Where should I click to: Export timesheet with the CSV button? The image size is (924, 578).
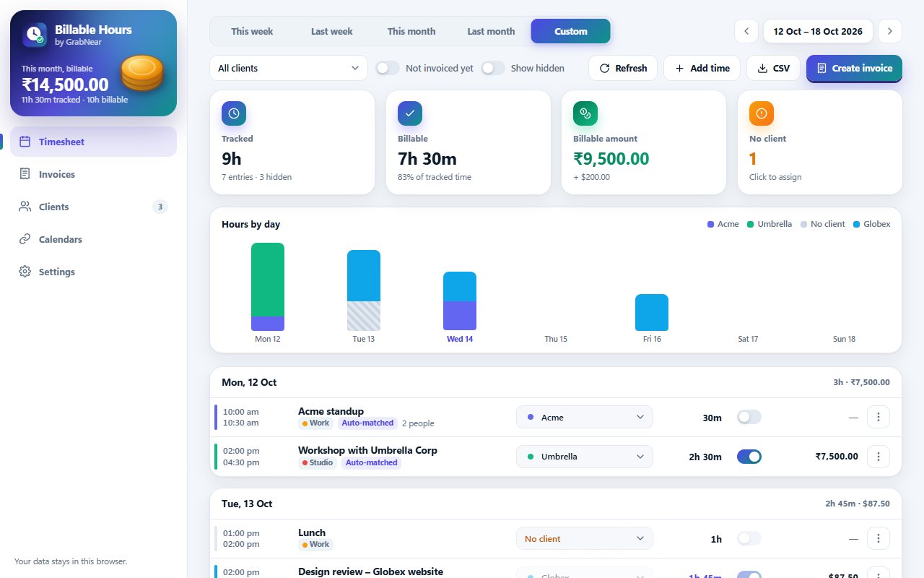(773, 68)
